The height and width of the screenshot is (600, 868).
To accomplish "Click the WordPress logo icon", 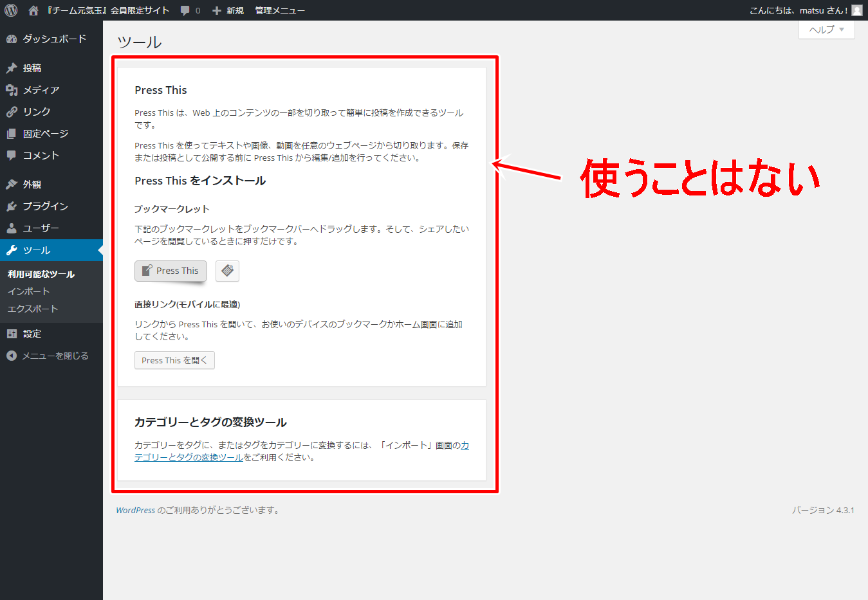I will coord(11,10).
